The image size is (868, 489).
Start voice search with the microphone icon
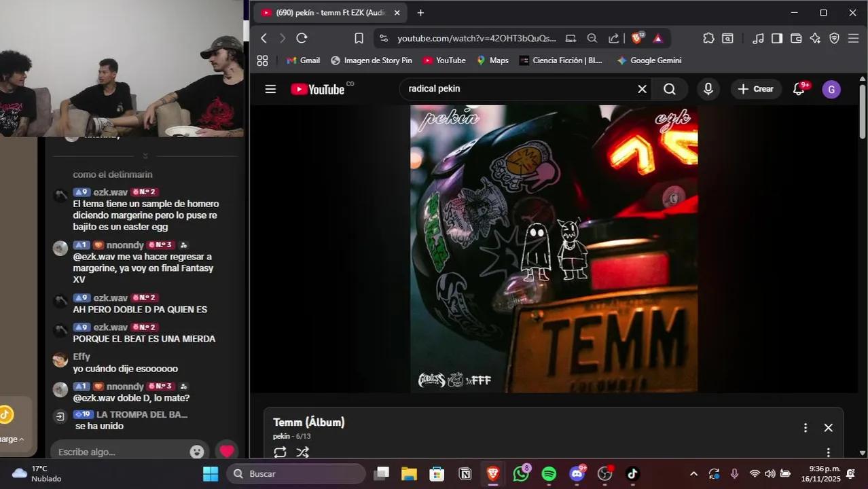tap(708, 89)
